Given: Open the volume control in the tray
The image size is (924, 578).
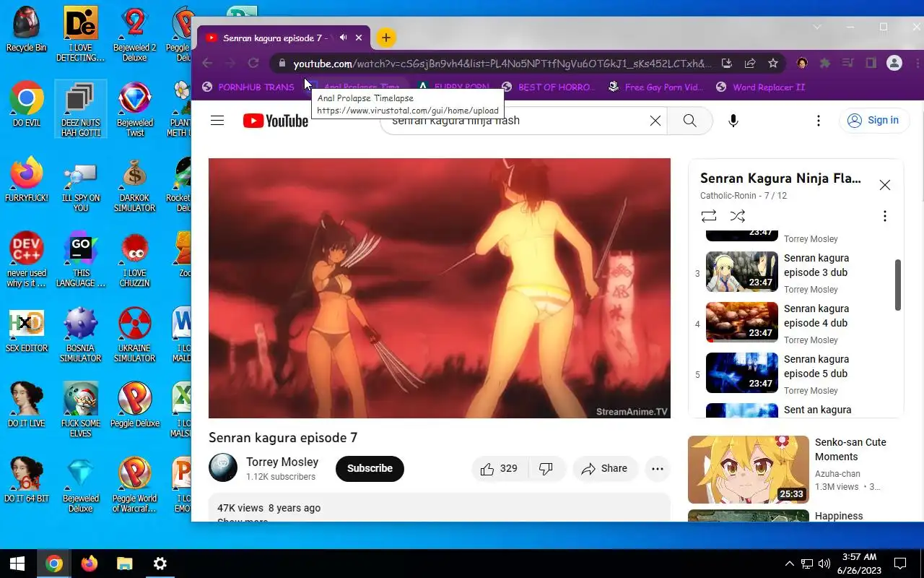Looking at the screenshot, I should coord(824,564).
